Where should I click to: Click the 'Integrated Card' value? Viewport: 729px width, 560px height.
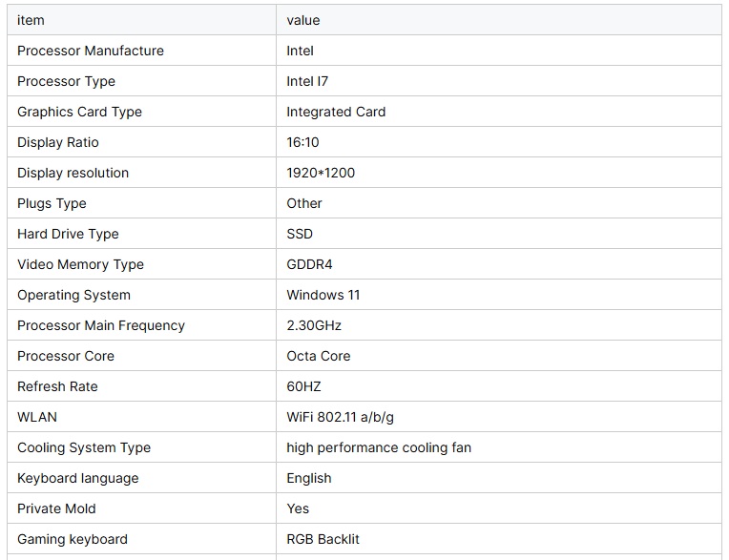(x=336, y=112)
